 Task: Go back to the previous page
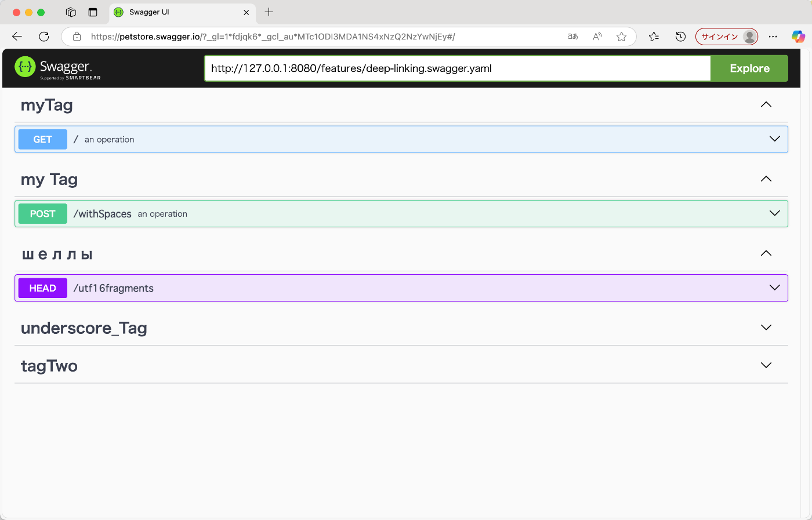pos(17,37)
